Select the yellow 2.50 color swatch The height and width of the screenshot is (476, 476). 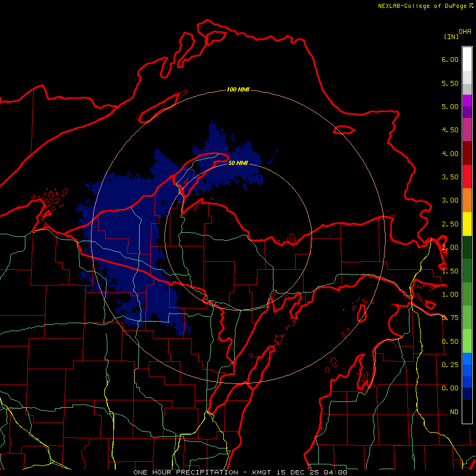click(x=467, y=224)
